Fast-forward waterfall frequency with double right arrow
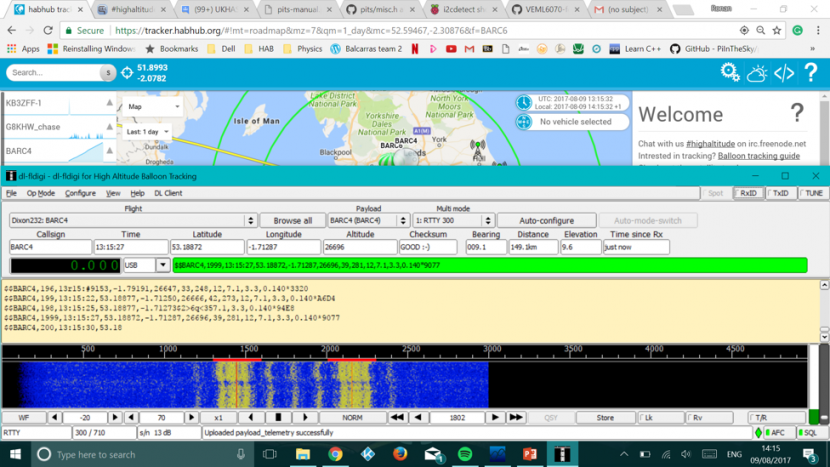The width and height of the screenshot is (830, 467). (x=516, y=418)
